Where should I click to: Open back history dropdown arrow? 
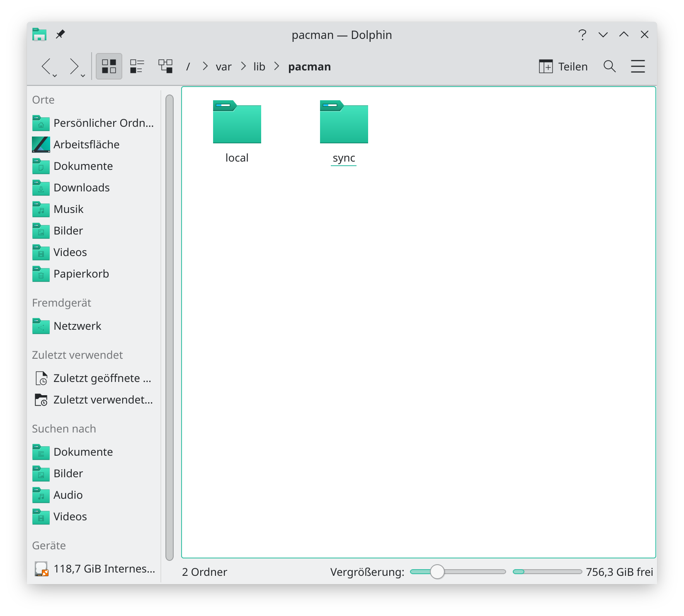pos(55,75)
